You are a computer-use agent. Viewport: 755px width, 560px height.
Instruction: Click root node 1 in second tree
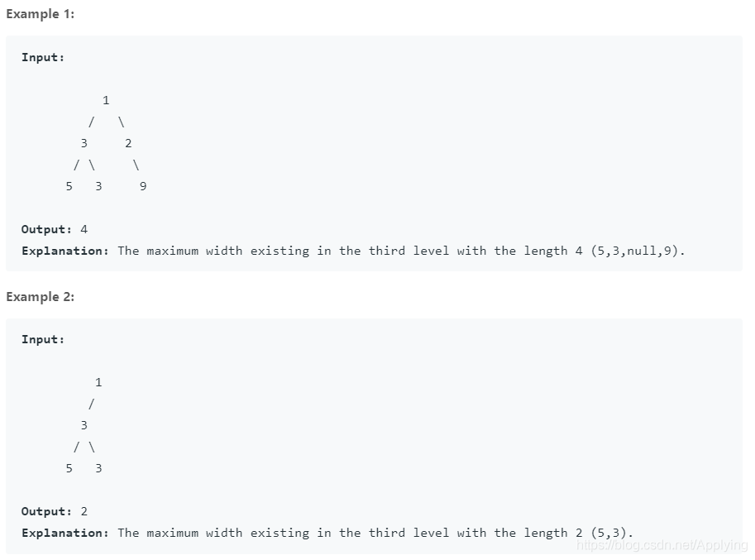tap(98, 382)
